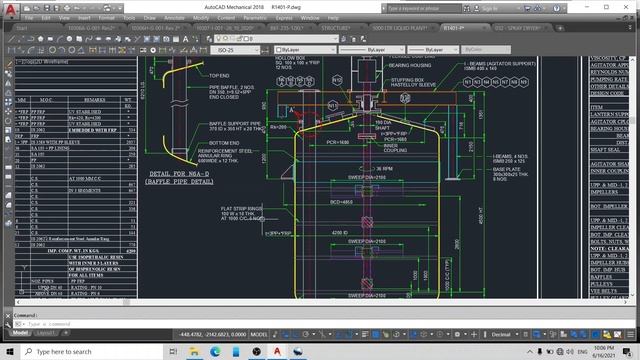The image size is (640, 360).
Task: Click the Sign In button
Action: tap(489, 8)
